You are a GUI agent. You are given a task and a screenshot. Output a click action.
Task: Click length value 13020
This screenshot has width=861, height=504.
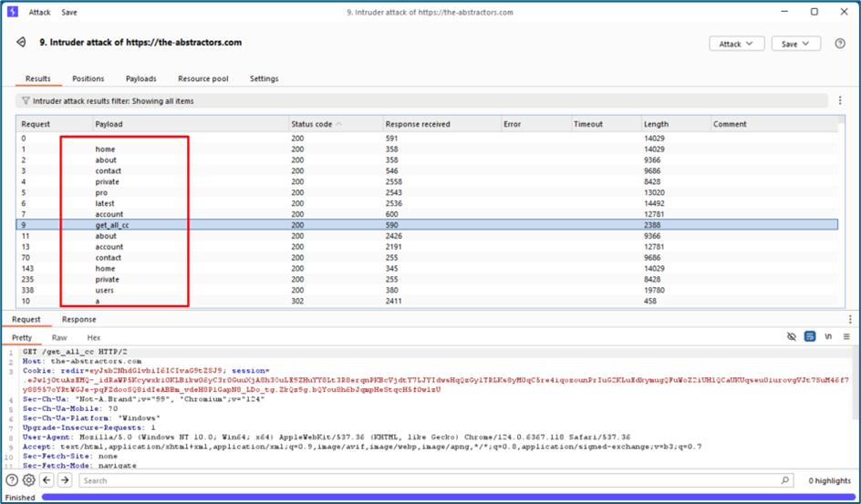[x=654, y=192]
